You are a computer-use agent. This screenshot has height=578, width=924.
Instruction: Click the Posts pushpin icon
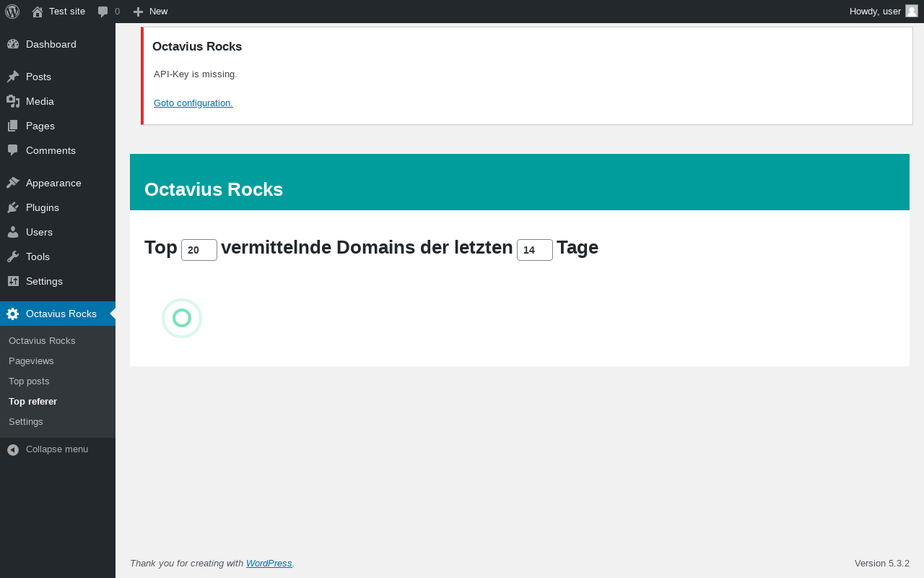[x=13, y=77]
